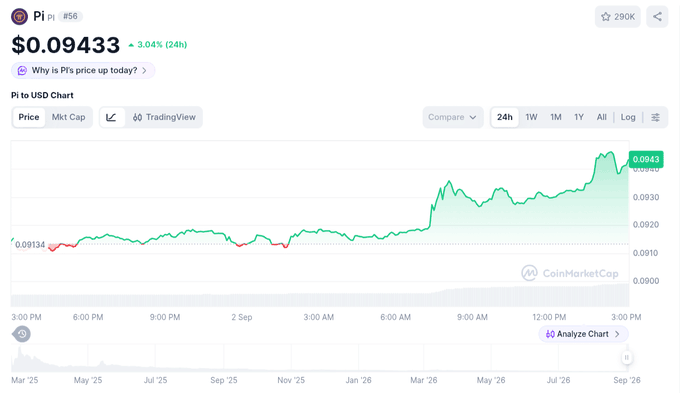Screen dimensions: 680x393
Task: Click the 'Pi to USD Chart' heading
Action: pos(42,95)
